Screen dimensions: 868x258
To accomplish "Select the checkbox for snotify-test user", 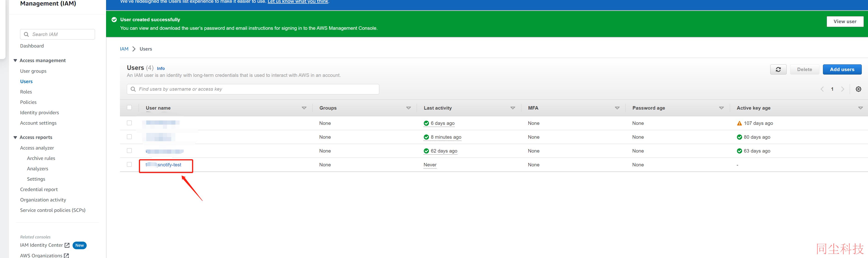I will [129, 165].
